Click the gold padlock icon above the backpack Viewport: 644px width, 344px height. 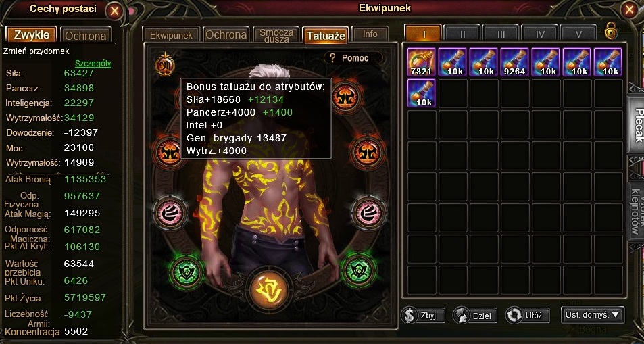click(611, 31)
